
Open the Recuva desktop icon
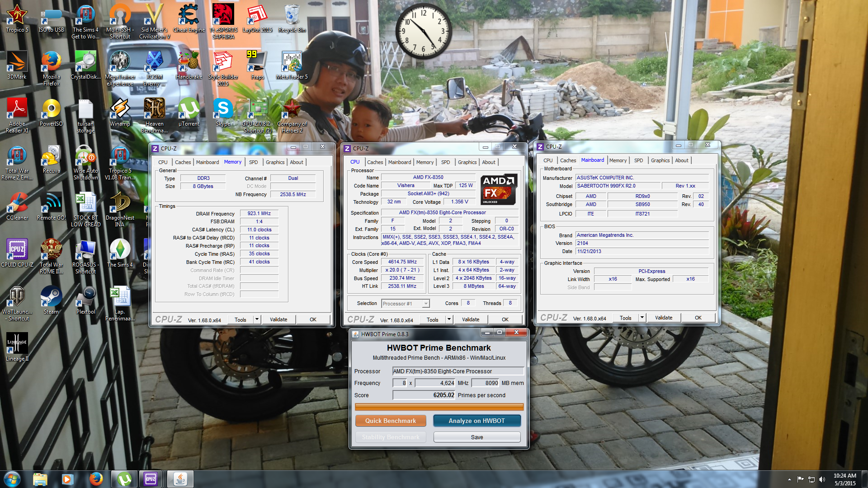[51, 160]
